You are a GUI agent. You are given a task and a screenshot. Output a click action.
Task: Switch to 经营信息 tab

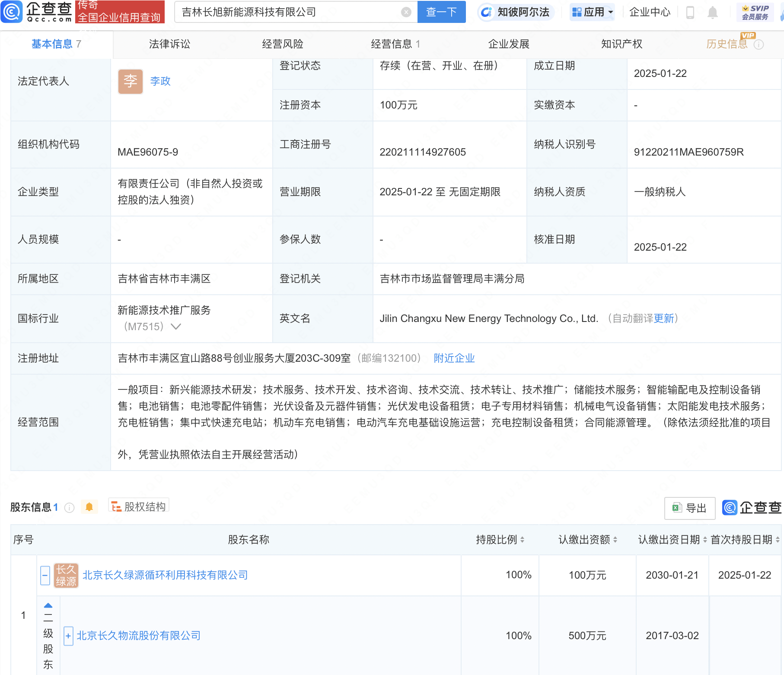pyautogui.click(x=395, y=44)
